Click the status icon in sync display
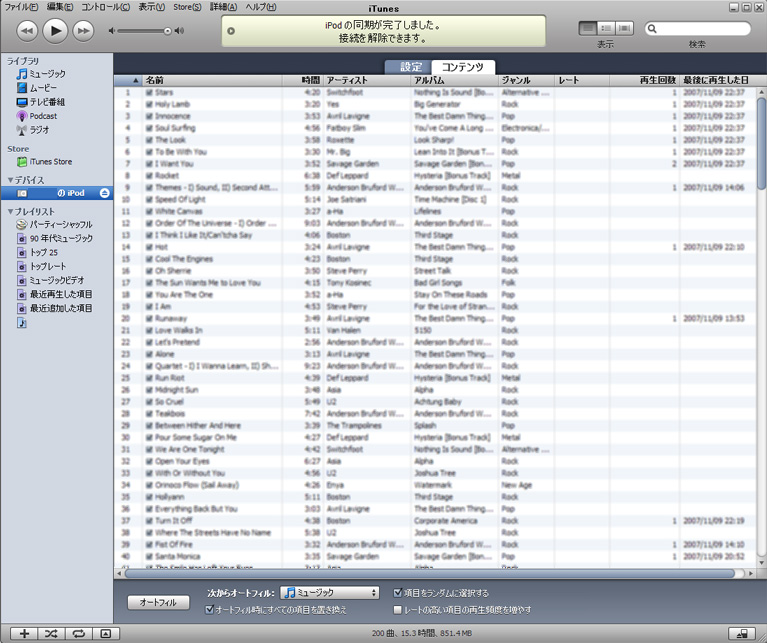Viewport: 767px width, 643px height. click(231, 31)
